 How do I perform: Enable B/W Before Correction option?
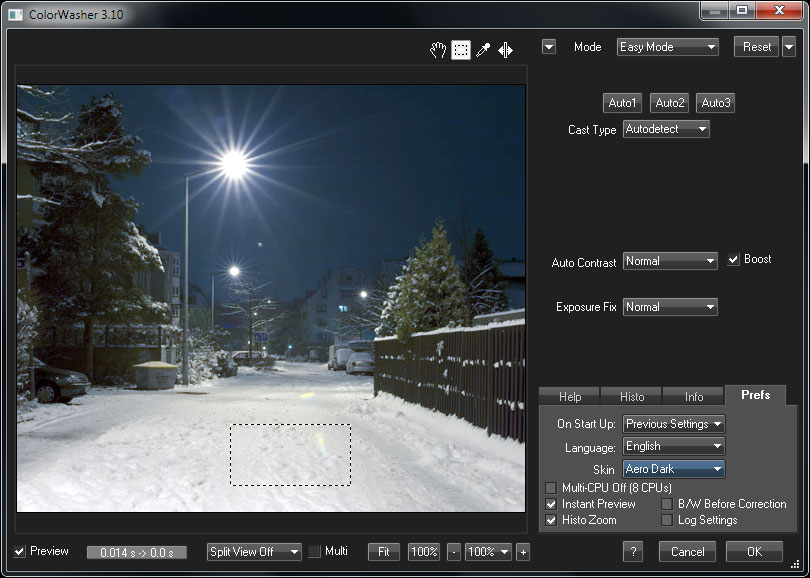[x=667, y=504]
